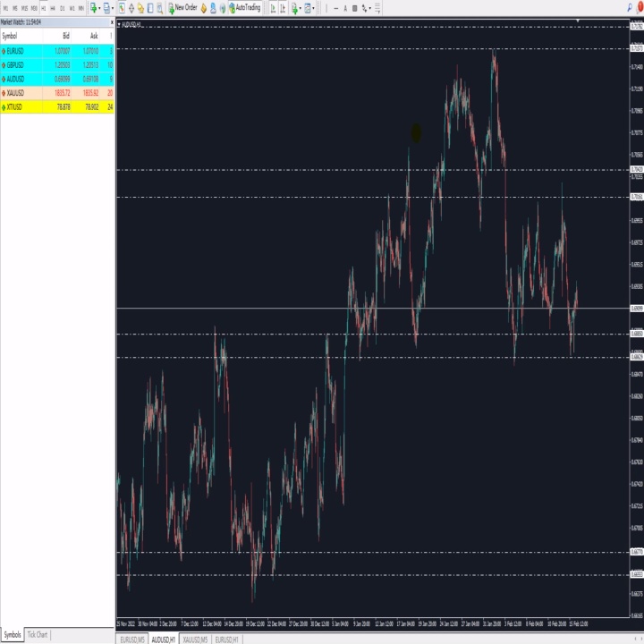Screen dimensions: 644x644
Task: Select the XTIUSD row in Market Watch
Action: tap(57, 106)
